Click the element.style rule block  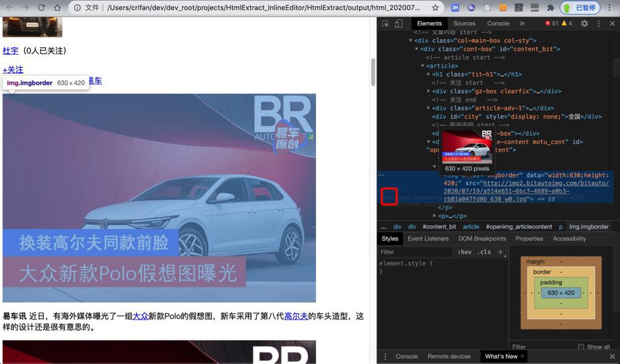click(406, 267)
